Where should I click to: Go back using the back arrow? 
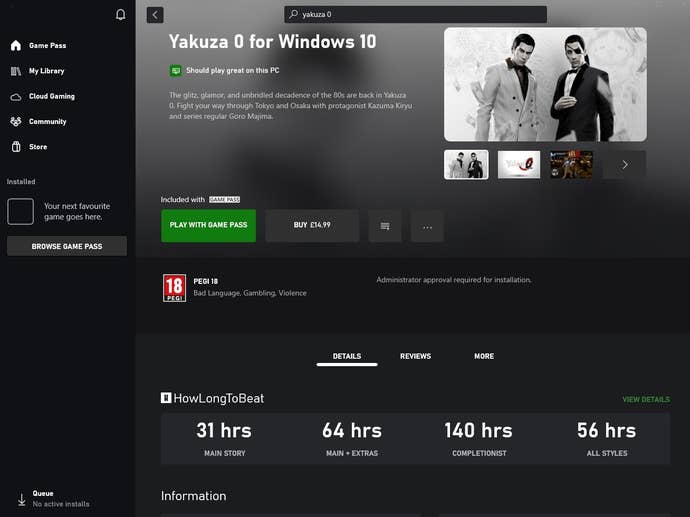(x=155, y=15)
